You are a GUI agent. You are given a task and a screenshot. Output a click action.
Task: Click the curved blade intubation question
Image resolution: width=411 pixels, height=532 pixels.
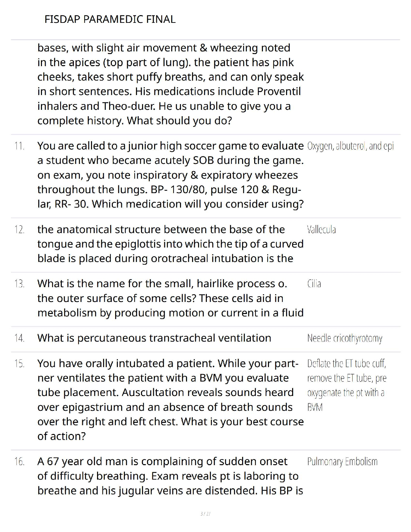pyautogui.click(x=170, y=244)
